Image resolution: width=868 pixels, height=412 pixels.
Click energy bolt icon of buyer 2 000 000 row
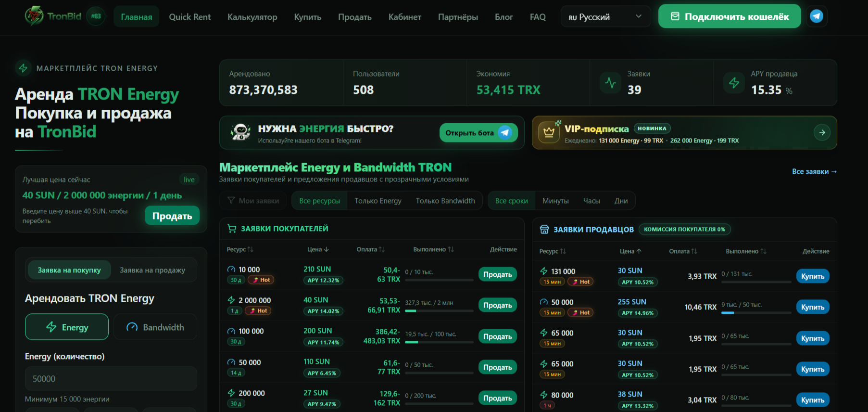(231, 300)
